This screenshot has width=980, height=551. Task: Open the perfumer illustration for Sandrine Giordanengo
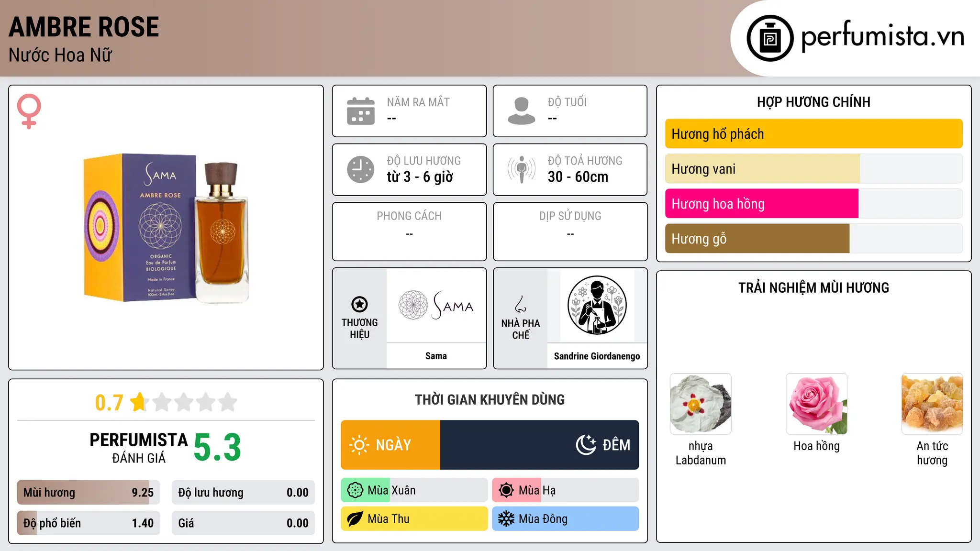597,305
